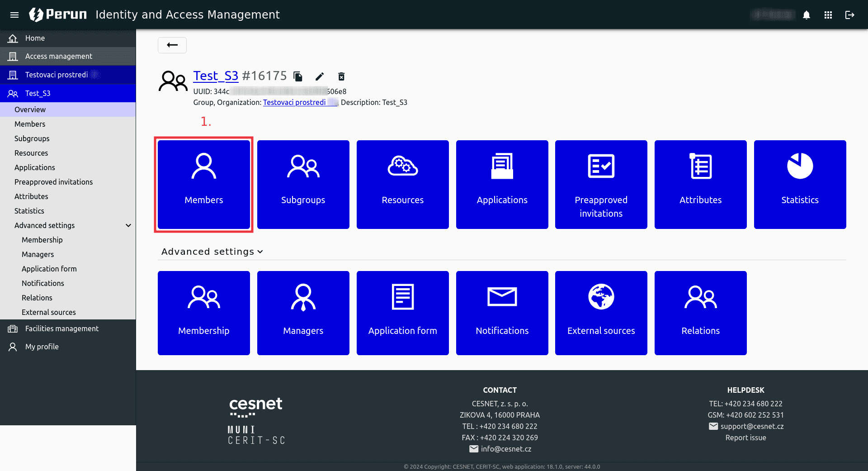Image resolution: width=868 pixels, height=471 pixels.
Task: Open the Notifications envelope tile
Action: (502, 313)
